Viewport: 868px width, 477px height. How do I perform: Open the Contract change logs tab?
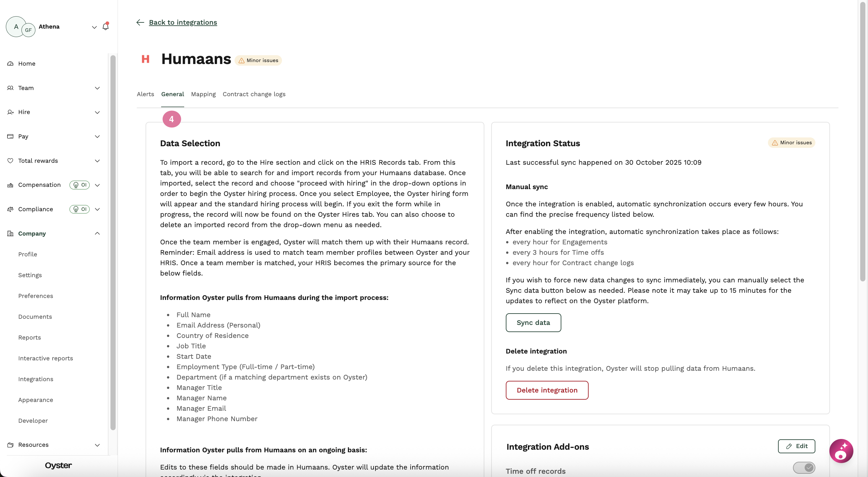254,94
